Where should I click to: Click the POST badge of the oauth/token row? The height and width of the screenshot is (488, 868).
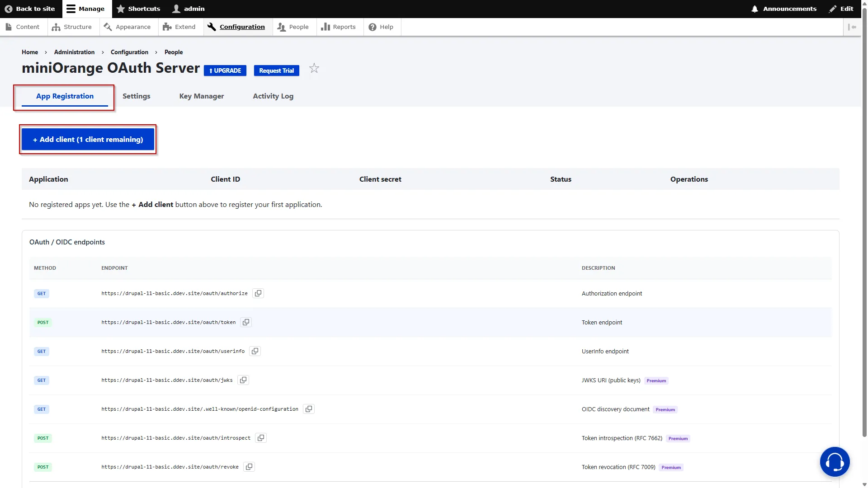click(43, 323)
